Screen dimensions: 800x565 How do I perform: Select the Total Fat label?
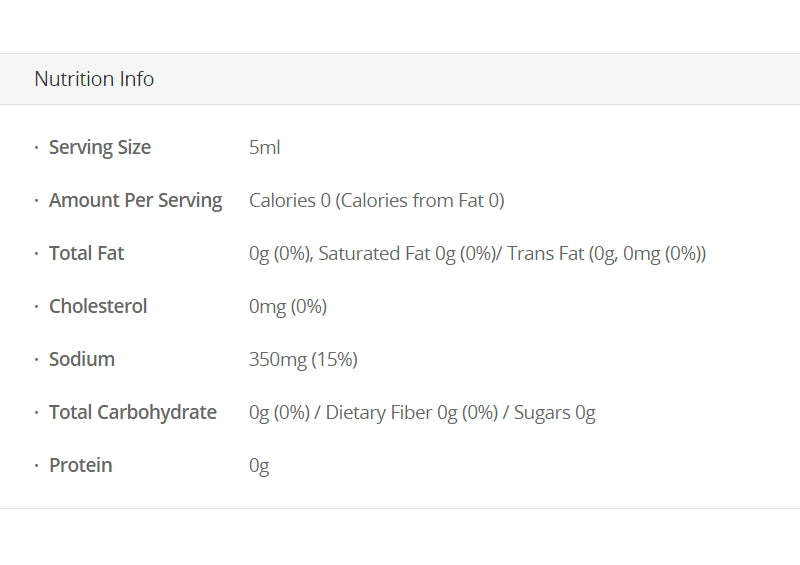(x=86, y=254)
